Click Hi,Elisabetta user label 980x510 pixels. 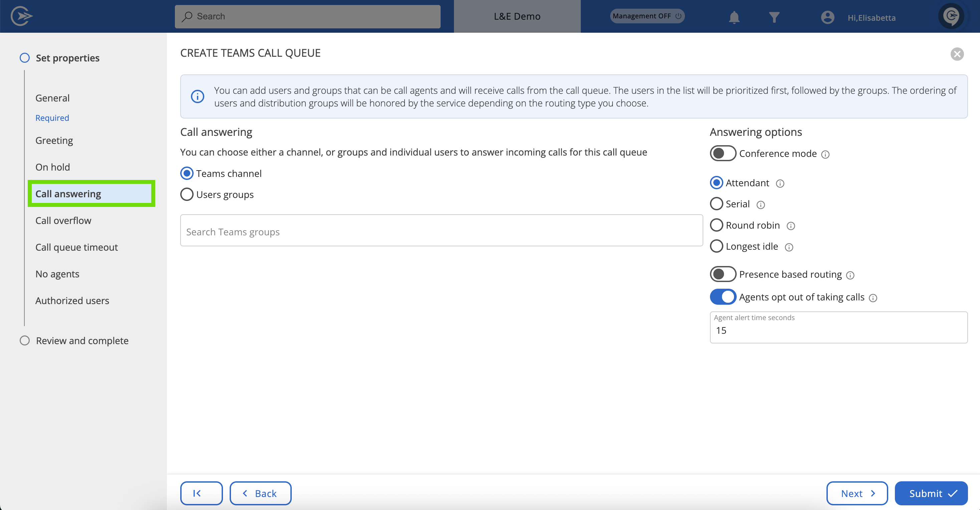[x=871, y=18]
